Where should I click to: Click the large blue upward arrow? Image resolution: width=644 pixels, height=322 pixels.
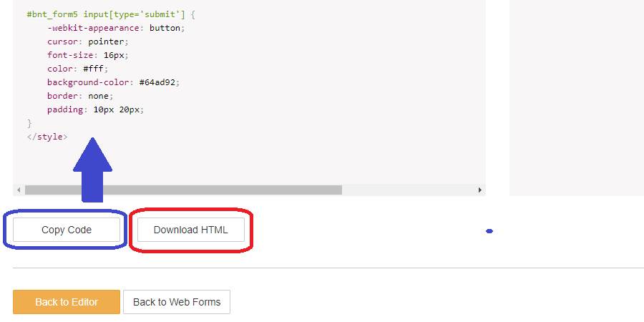coord(92,170)
